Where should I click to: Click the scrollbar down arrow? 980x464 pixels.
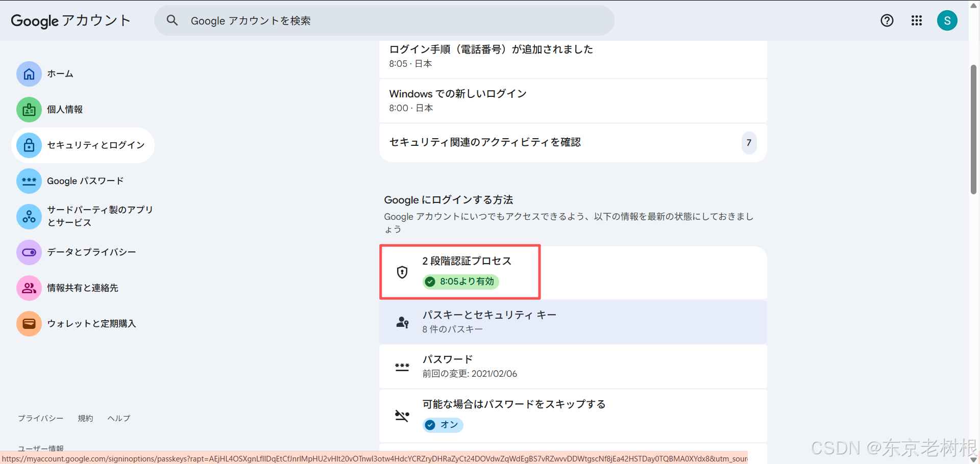click(x=974, y=459)
